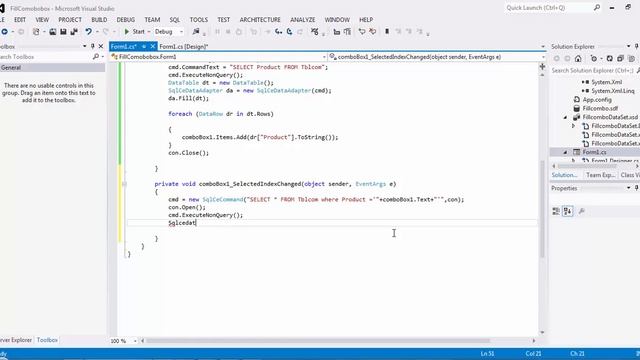This screenshot has width=640, height=360.
Task: Click the Property Pages wrench icon
Action: [x=582, y=211]
